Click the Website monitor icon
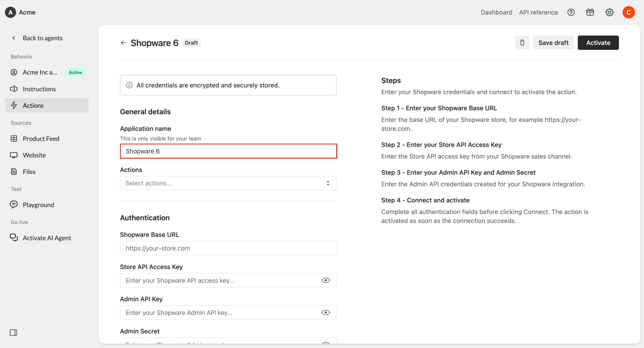644x348 pixels. coord(14,155)
